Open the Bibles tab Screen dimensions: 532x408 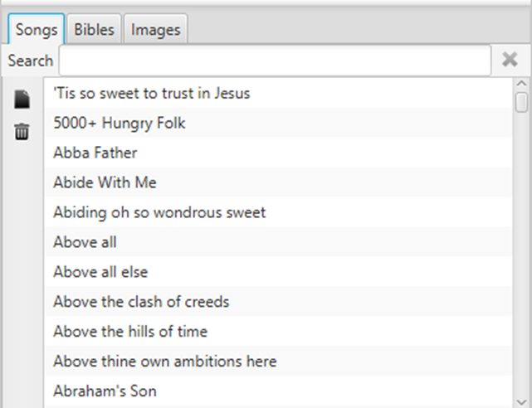[x=94, y=30]
